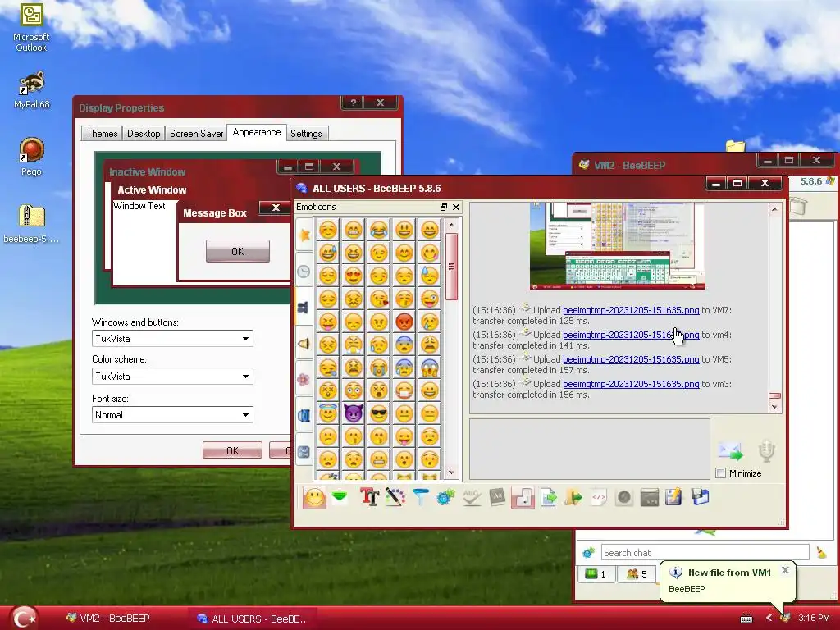The height and width of the screenshot is (630, 840).
Task: Insert the sunglasses emoticon
Action: click(x=379, y=413)
